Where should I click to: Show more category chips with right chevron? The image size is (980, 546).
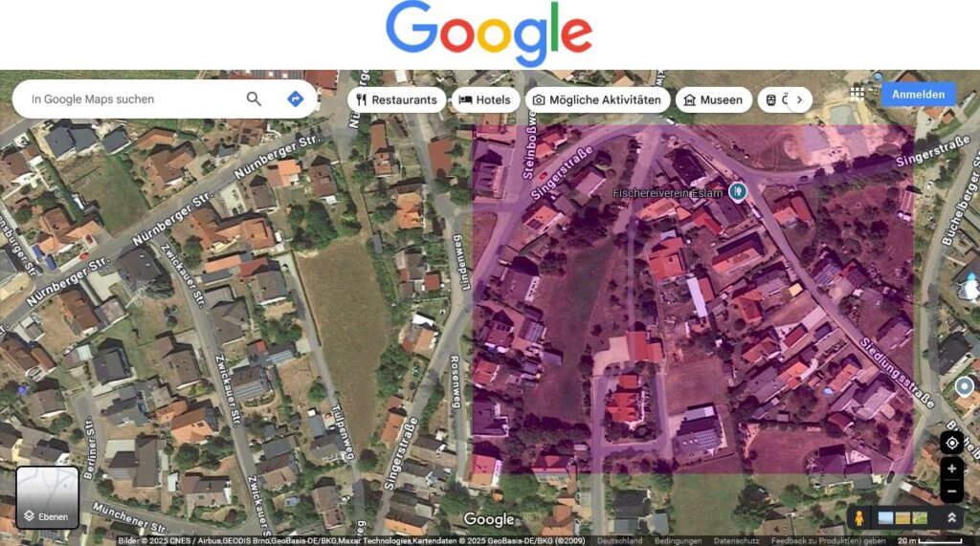(x=799, y=100)
